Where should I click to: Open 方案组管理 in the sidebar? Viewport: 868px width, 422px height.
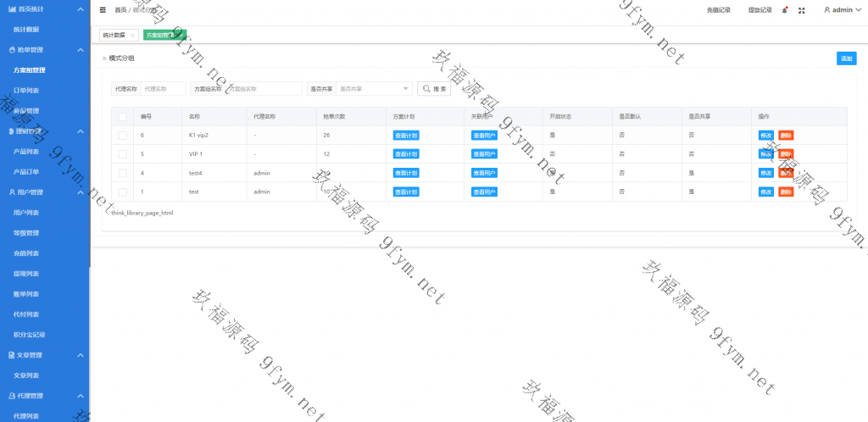pyautogui.click(x=30, y=70)
